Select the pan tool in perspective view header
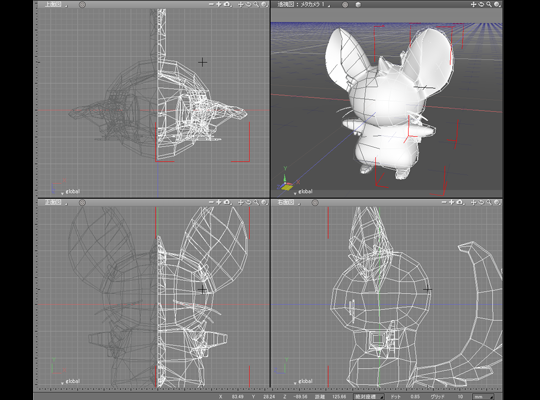540x400 pixels. pyautogui.click(x=473, y=4)
